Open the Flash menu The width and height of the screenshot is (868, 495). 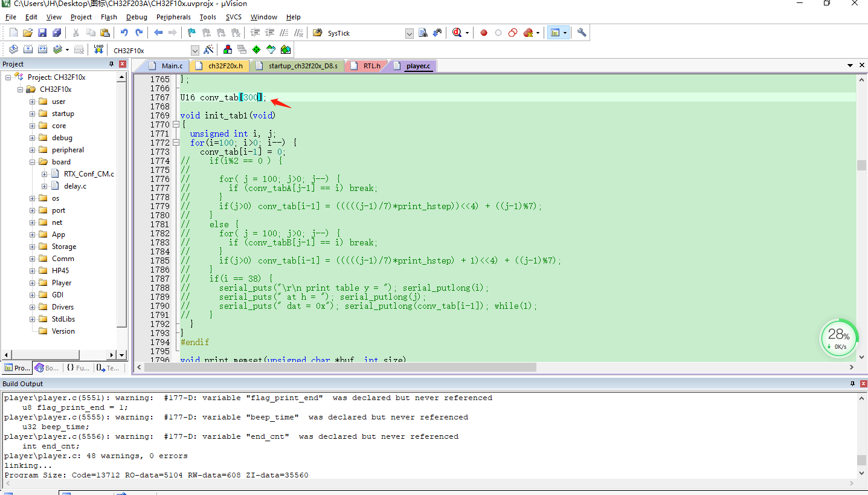[x=109, y=17]
